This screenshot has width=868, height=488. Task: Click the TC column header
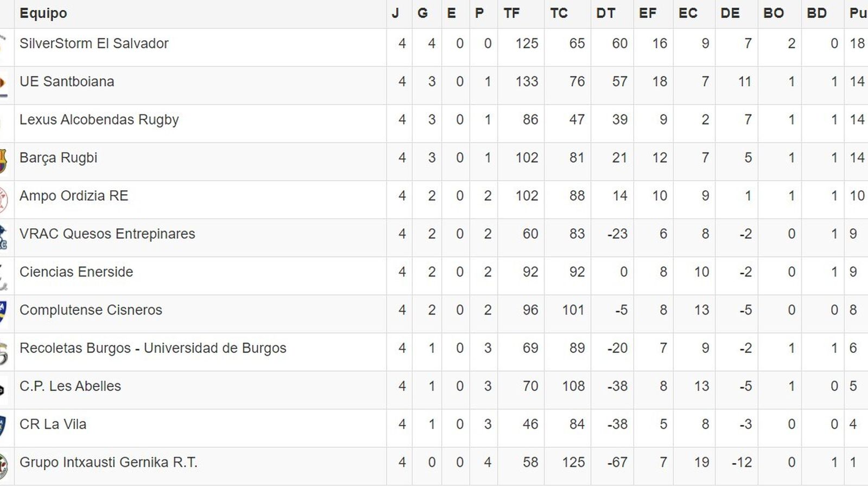[559, 14]
